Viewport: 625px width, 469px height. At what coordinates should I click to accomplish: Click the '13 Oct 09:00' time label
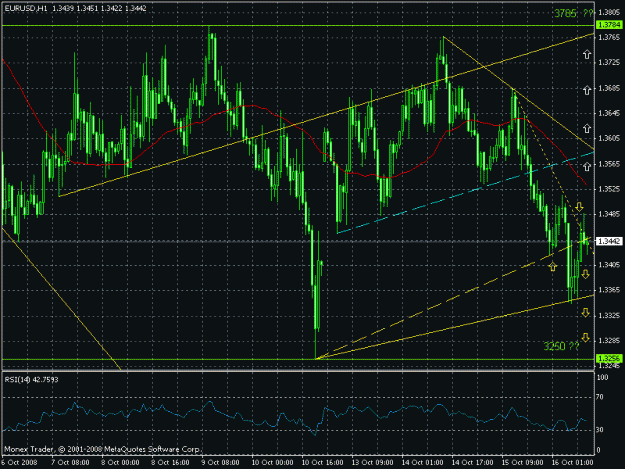tap(372, 462)
